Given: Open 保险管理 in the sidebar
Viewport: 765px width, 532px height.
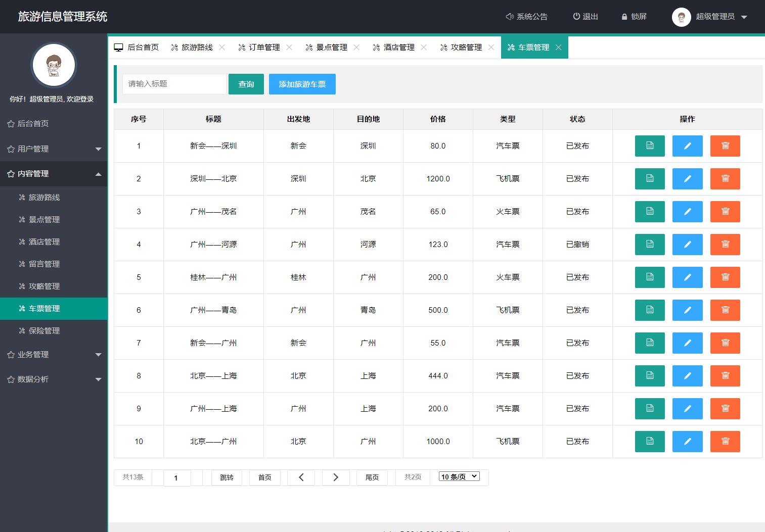Looking at the screenshot, I should click(43, 331).
